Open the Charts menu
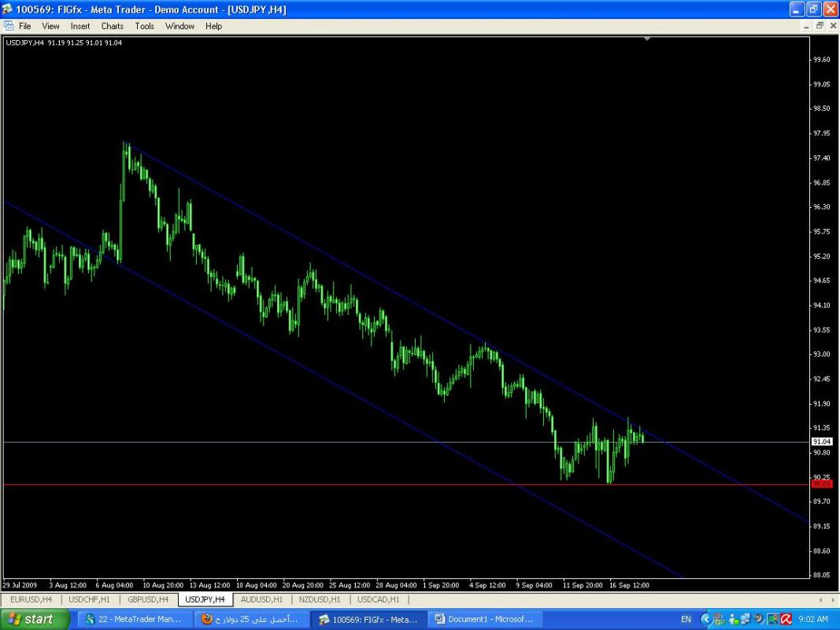The height and width of the screenshot is (630, 840). point(112,26)
